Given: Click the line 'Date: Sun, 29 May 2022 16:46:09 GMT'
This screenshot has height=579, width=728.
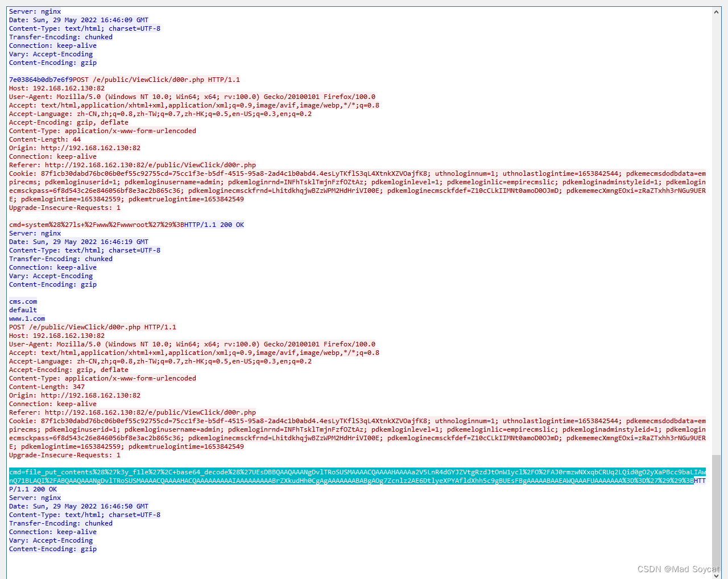Looking at the screenshot, I should coord(78,20).
